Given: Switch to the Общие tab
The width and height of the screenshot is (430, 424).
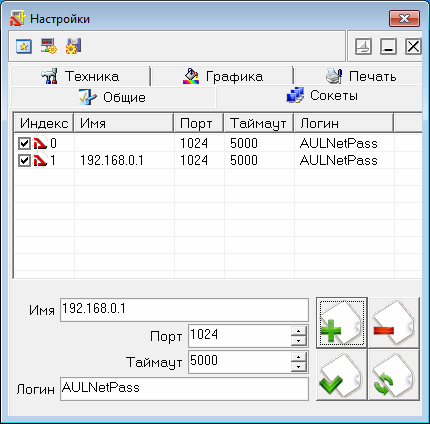Looking at the screenshot, I should click(113, 97).
